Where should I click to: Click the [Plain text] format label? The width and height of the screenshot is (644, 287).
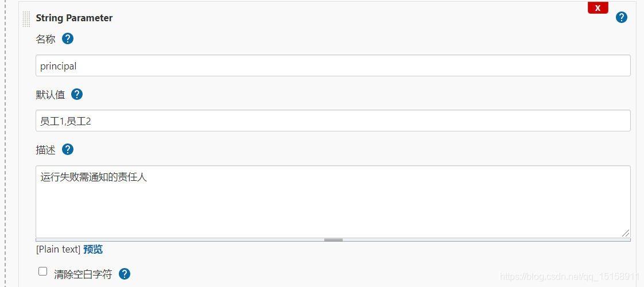click(x=58, y=249)
